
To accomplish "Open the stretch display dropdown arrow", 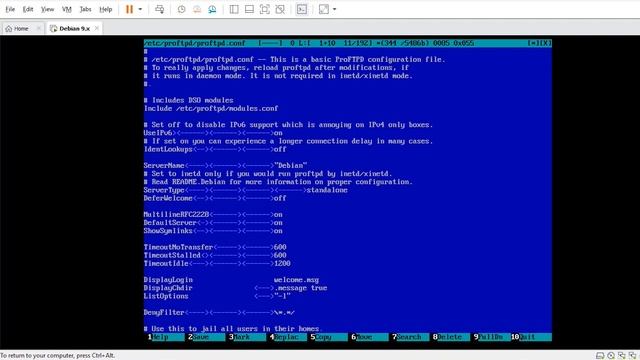I will coord(335,9).
